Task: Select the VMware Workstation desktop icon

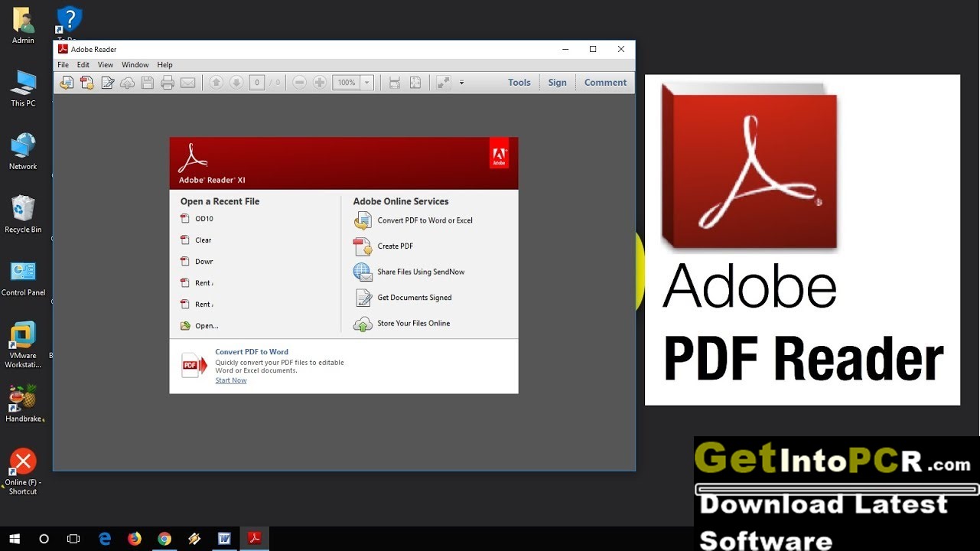Action: tap(23, 345)
